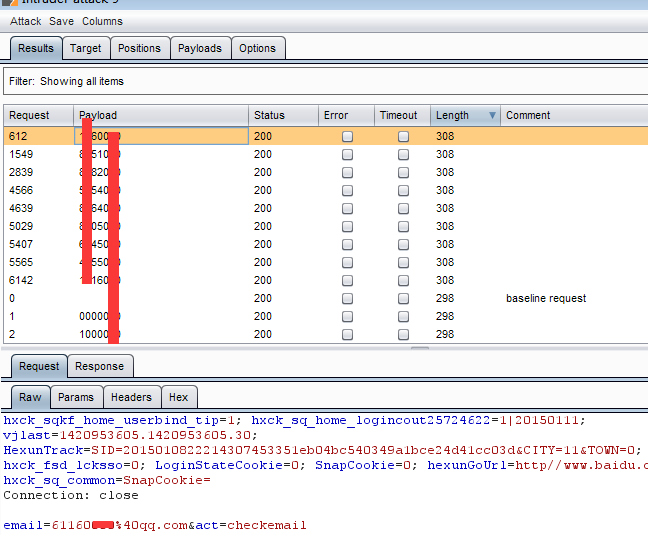Click the Filter: Showing all items bar

point(326,81)
